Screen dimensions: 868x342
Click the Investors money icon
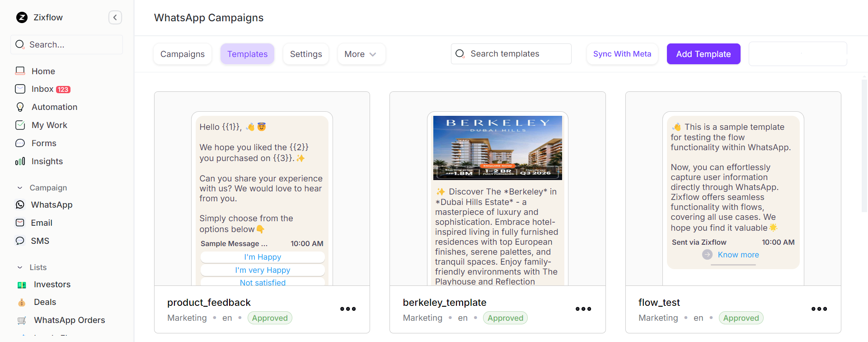pyautogui.click(x=22, y=285)
